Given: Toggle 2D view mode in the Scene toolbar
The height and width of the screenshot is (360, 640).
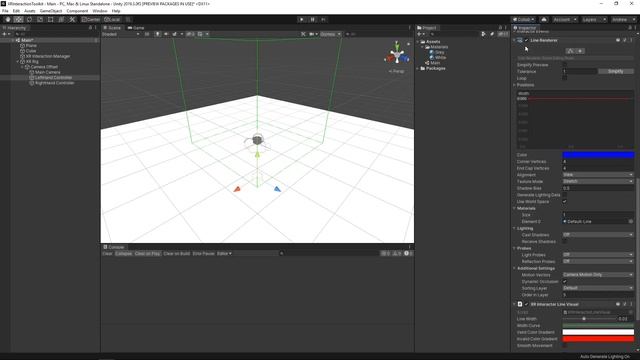Looking at the screenshot, I should click(x=147, y=34).
